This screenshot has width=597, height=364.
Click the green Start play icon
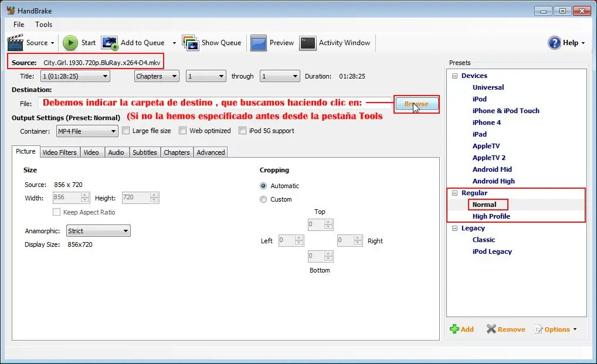pyautogui.click(x=70, y=43)
